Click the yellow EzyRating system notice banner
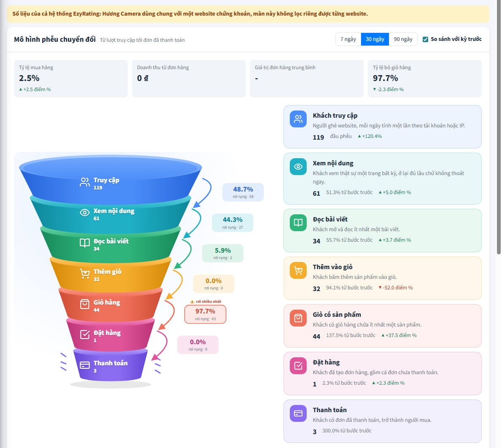Screen dimensions: 502x448 248,14
